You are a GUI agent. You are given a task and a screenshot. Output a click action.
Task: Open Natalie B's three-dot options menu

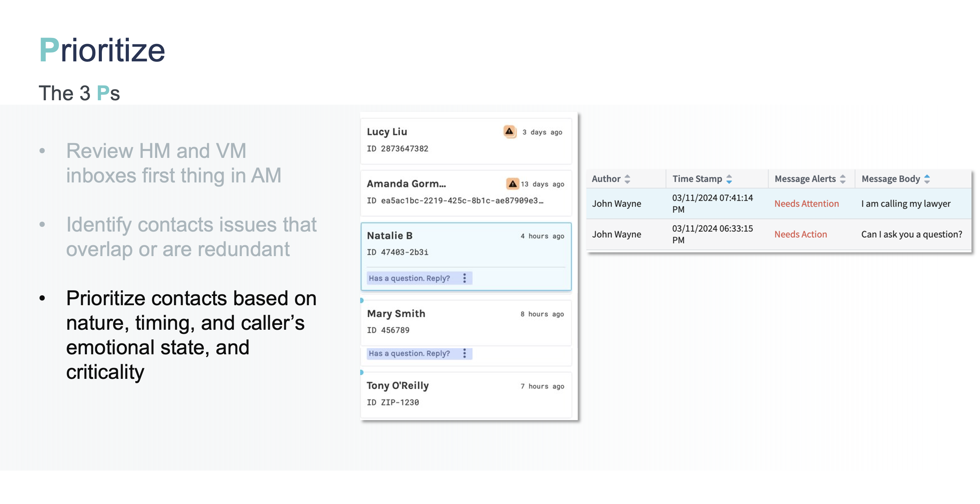(x=464, y=278)
